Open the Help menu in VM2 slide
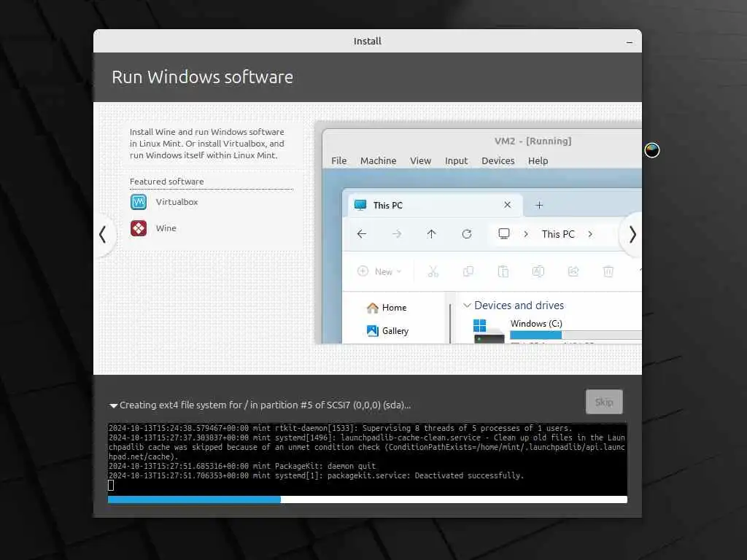The image size is (747, 560). pos(538,161)
